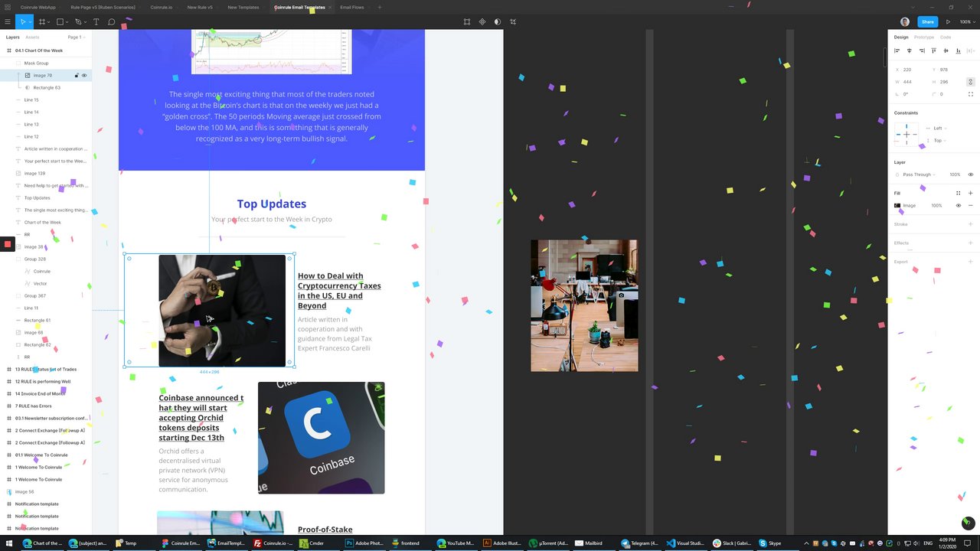
Task: Remove the Image fill with minus
Action: 971,205
